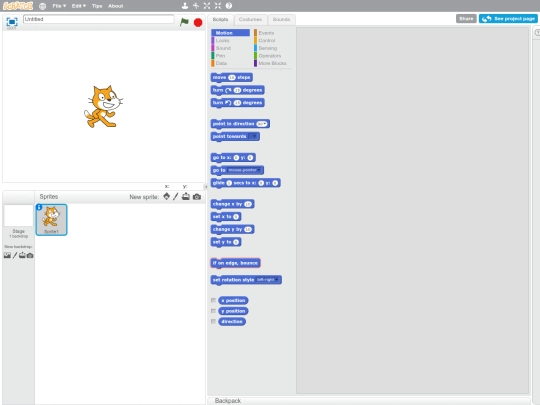
Task: Select the Shrink sprite tool
Action: tap(218, 6)
